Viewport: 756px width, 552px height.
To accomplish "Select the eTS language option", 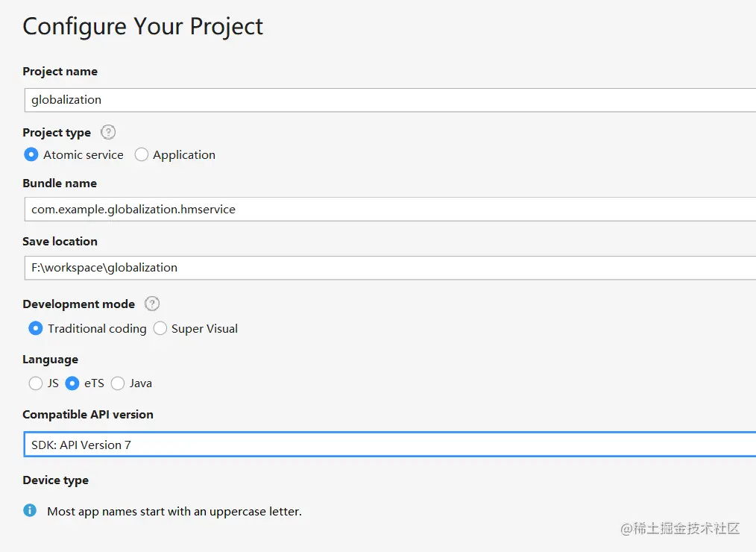I will tap(72, 383).
